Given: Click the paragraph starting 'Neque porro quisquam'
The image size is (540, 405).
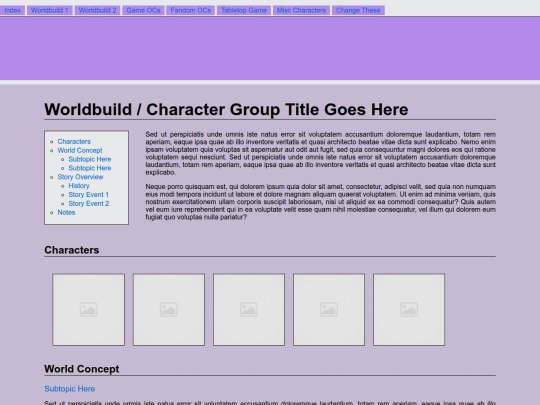Looking at the screenshot, I should tap(321, 202).
